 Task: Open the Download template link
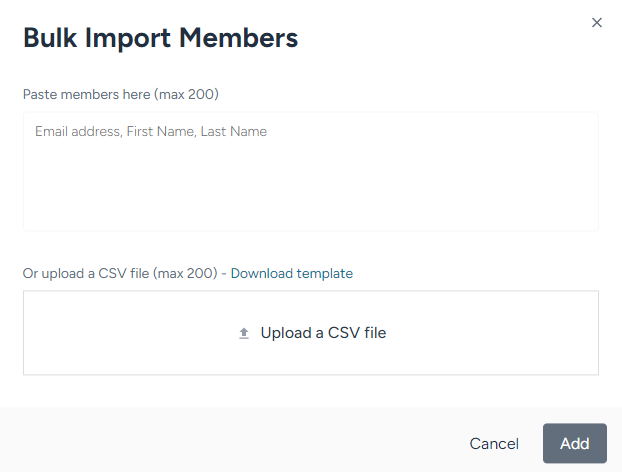(x=292, y=273)
